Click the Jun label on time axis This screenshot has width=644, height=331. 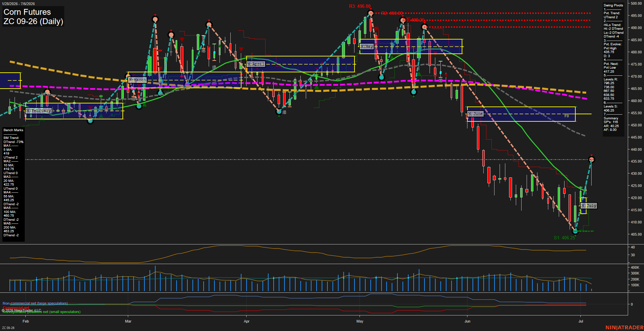[x=467, y=321]
